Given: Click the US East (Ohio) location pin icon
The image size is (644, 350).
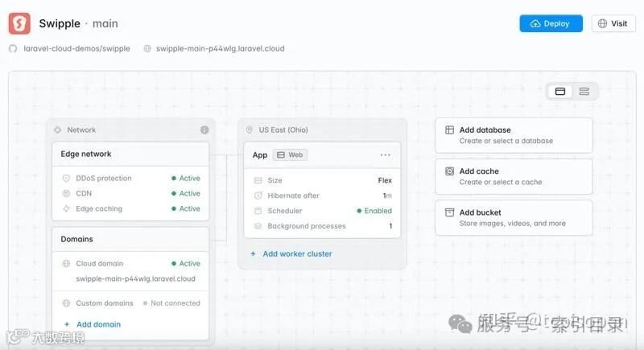Looking at the screenshot, I should tap(249, 130).
